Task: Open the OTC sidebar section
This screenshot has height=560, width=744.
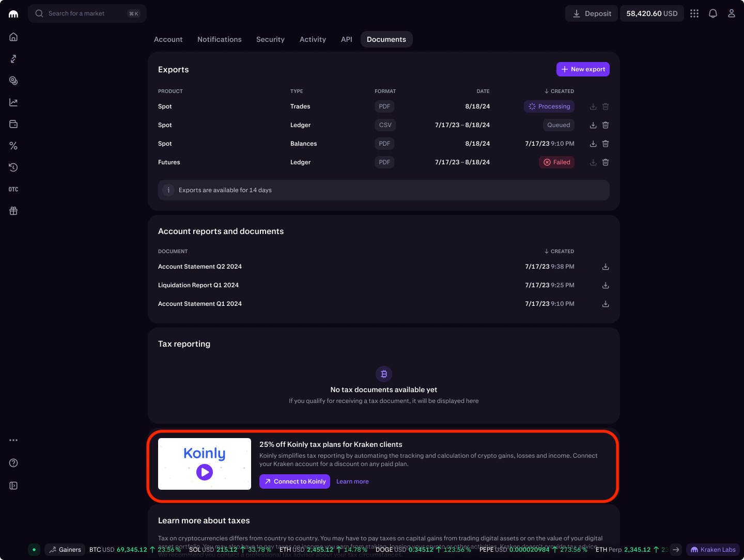Action: (13, 189)
